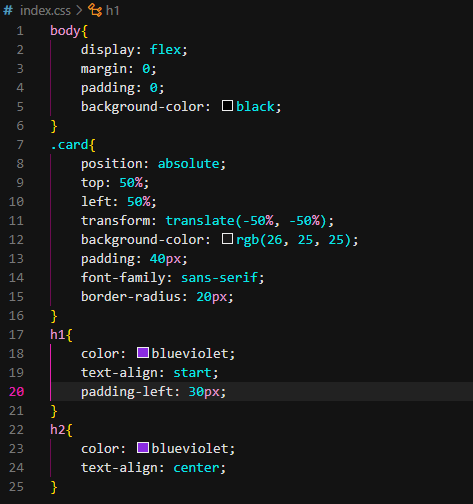Click the 'padding: 0' line in body
Viewport: 473px width, 504px height.
tap(123, 88)
